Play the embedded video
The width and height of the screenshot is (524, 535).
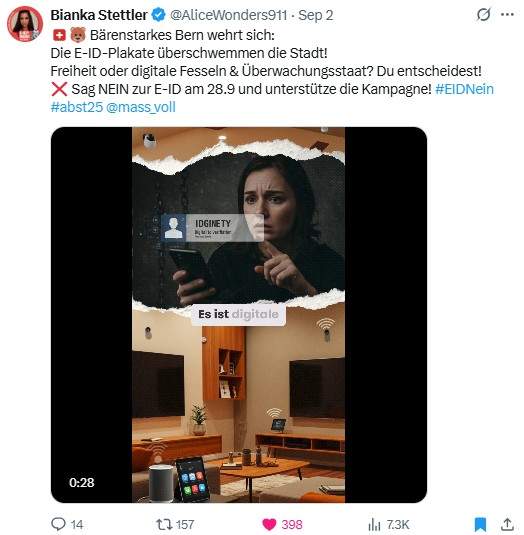(239, 315)
